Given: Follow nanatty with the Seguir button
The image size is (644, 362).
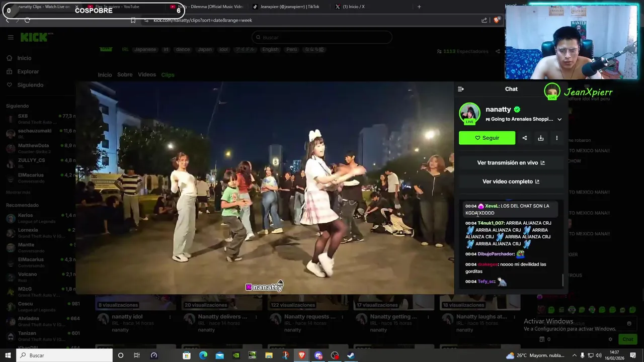Looking at the screenshot, I should coord(487,138).
